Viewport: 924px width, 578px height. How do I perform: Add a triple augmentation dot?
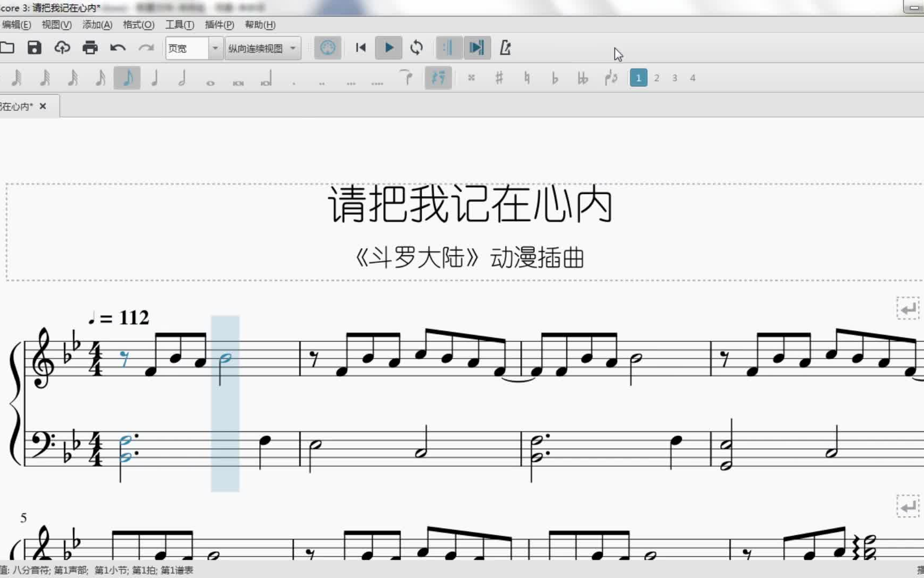click(351, 82)
